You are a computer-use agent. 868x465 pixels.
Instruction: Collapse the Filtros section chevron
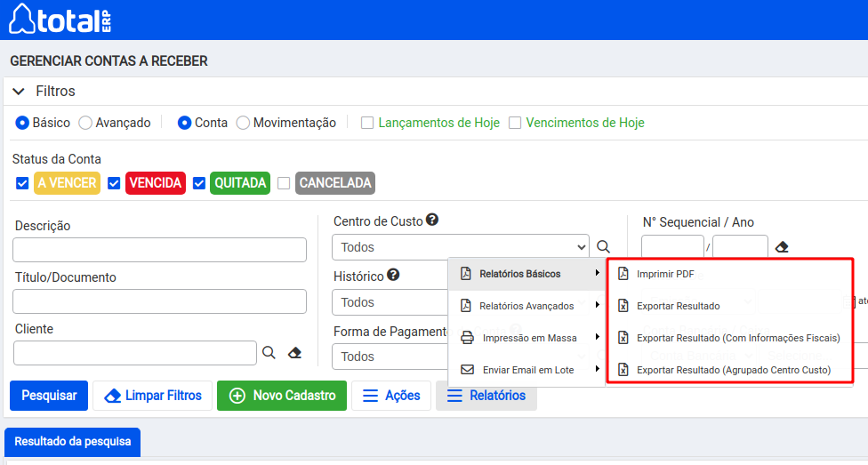coord(19,92)
